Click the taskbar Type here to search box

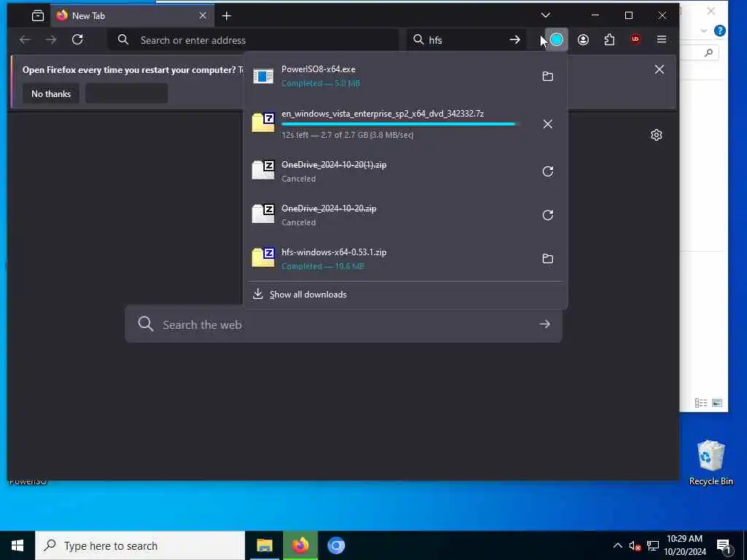(x=140, y=545)
